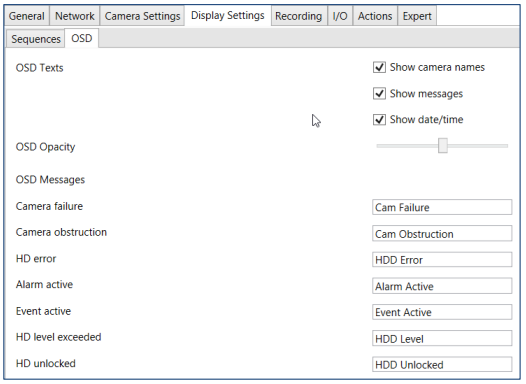Image resolution: width=526 pixels, height=384 pixels.
Task: Open the I/O tab
Action: point(340,16)
